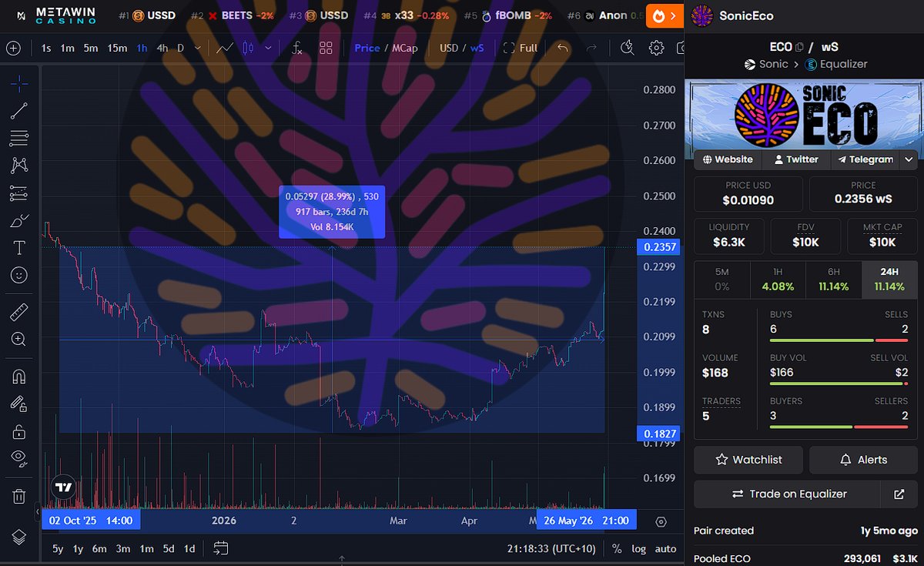Switch chart to MCap view
The width and height of the screenshot is (924, 566).
pos(404,48)
